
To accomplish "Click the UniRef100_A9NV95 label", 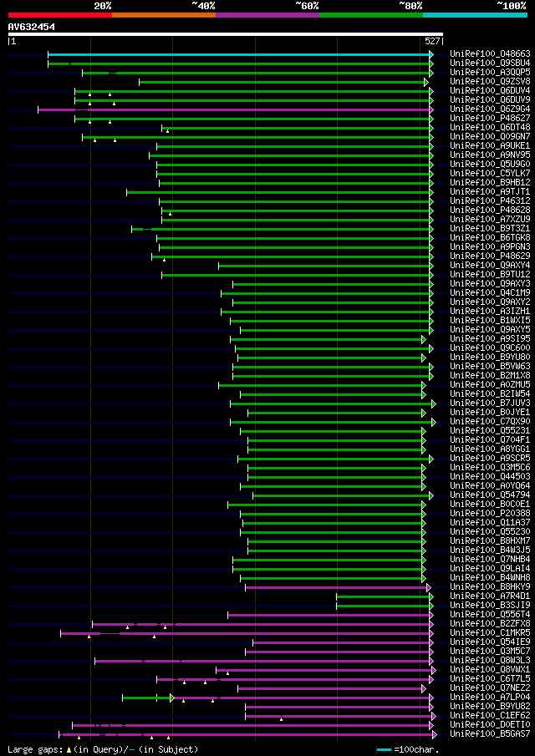I will [490, 155].
